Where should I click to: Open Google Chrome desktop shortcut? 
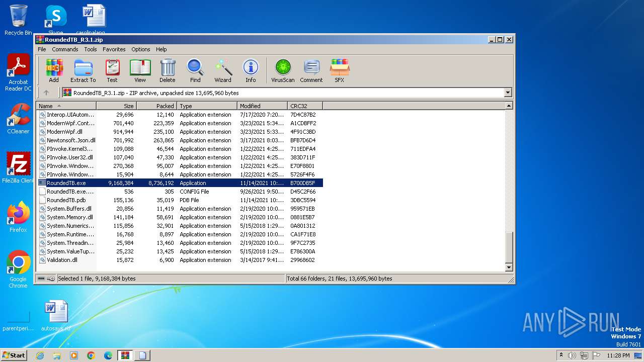point(18,269)
